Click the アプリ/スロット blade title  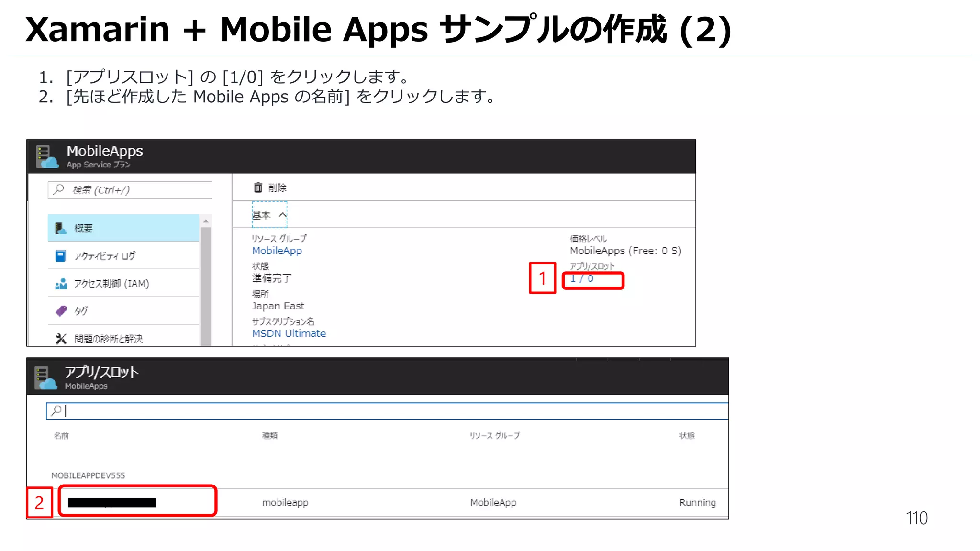pos(102,372)
